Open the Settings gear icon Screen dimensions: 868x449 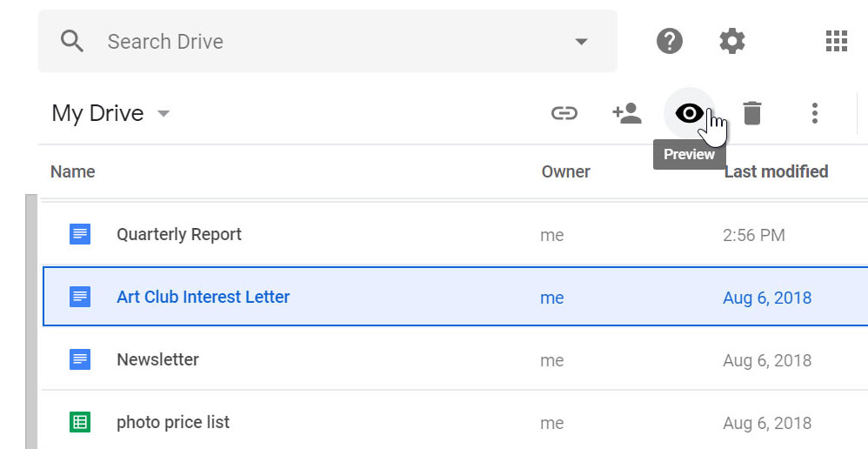coord(732,41)
